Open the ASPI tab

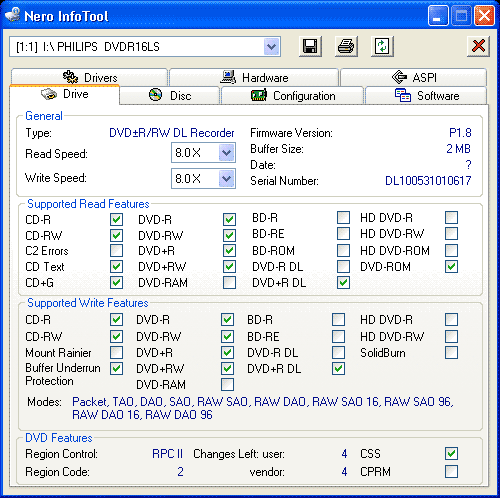click(413, 77)
